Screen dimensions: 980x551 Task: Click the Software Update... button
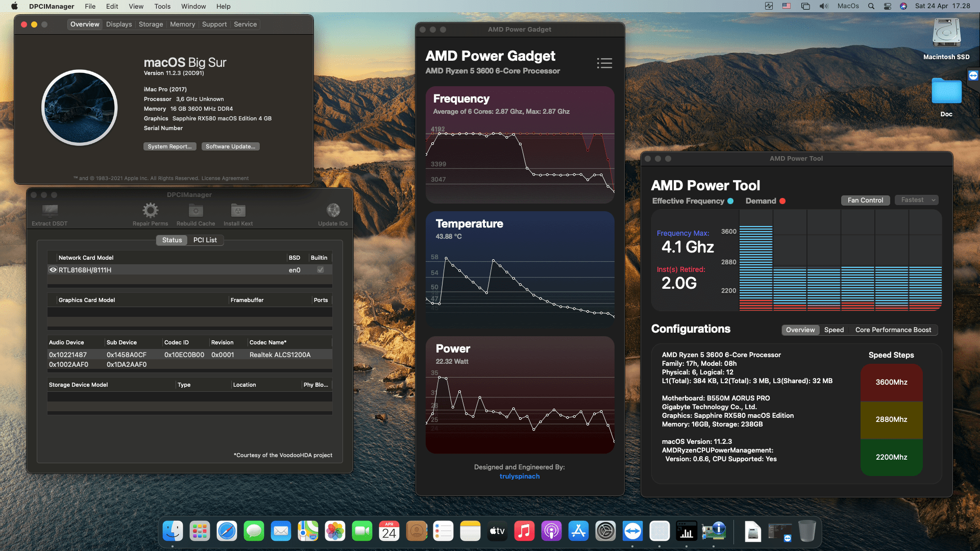(x=230, y=146)
